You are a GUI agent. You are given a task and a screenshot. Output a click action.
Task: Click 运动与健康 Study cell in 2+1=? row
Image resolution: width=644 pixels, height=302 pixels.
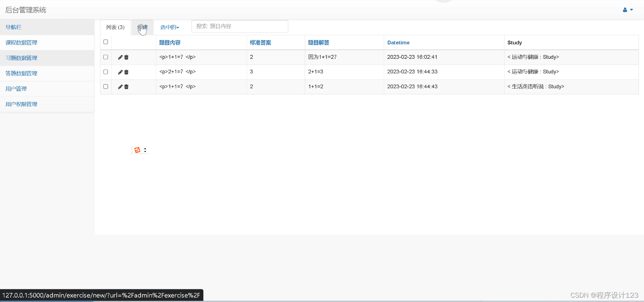[x=571, y=72]
